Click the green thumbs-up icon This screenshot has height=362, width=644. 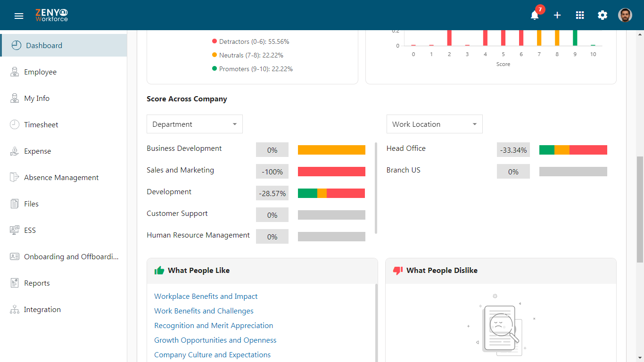(159, 271)
